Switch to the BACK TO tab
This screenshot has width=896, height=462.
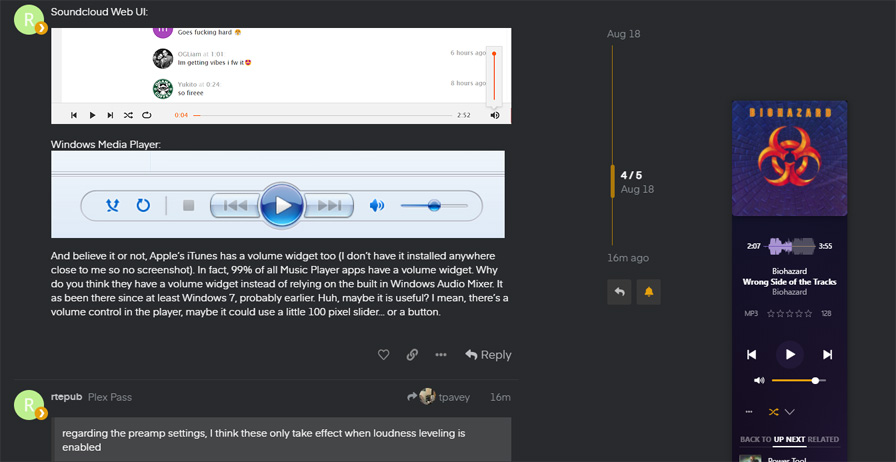[x=755, y=439]
